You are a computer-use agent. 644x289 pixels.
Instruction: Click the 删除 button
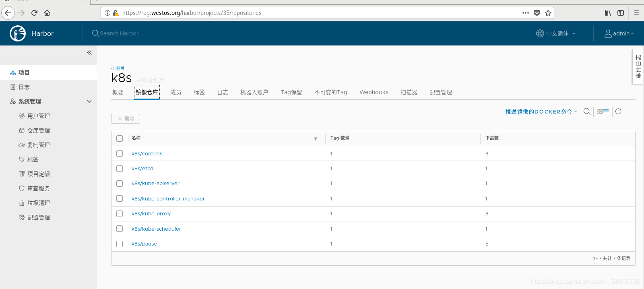(x=126, y=119)
